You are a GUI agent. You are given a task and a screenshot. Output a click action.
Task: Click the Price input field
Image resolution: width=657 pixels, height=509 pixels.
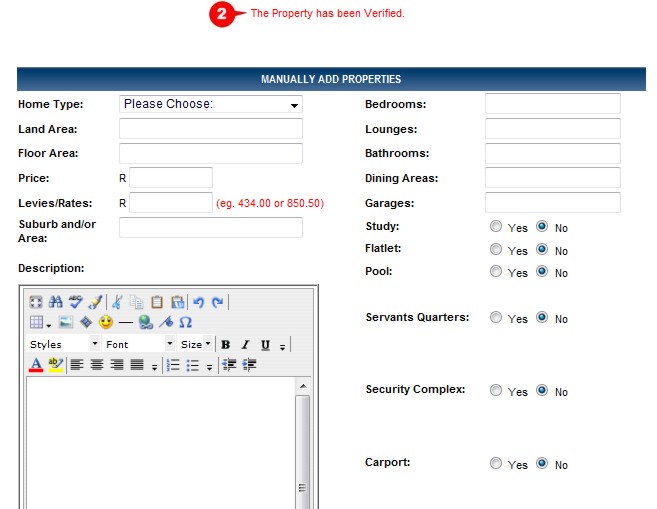[171, 178]
